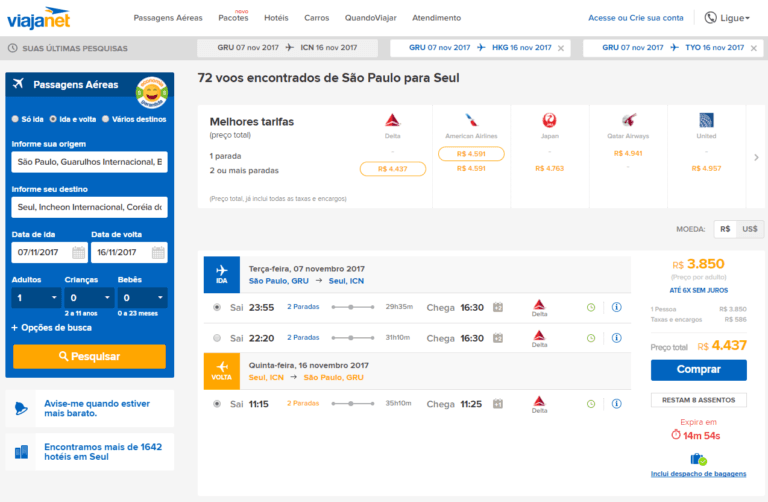Open calendar icon for Data de volta
The width and height of the screenshot is (768, 502).
(x=157, y=252)
